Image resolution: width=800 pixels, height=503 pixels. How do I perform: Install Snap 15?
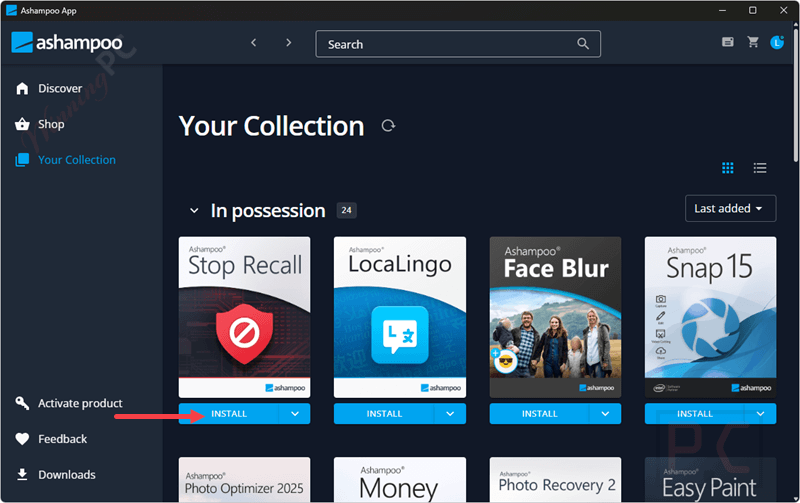(694, 414)
